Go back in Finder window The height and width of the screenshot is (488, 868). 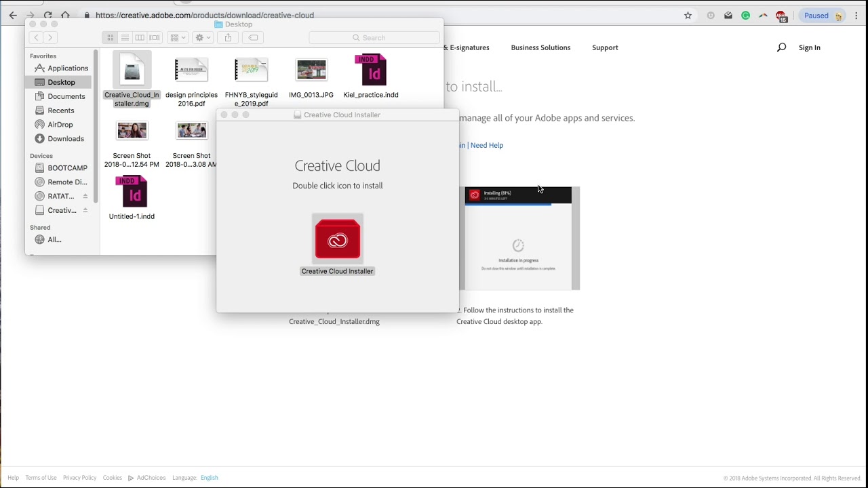click(x=37, y=38)
